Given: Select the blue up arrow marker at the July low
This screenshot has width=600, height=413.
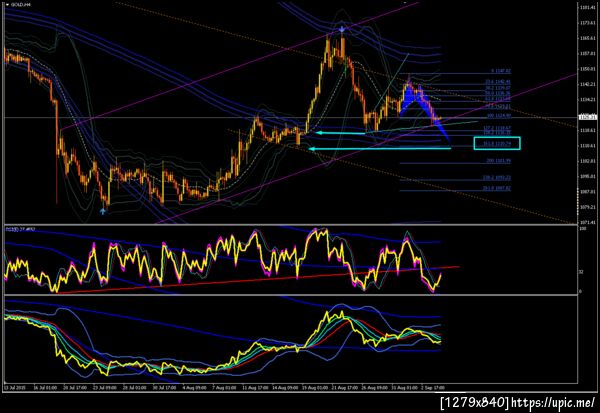Looking at the screenshot, I should (103, 211).
